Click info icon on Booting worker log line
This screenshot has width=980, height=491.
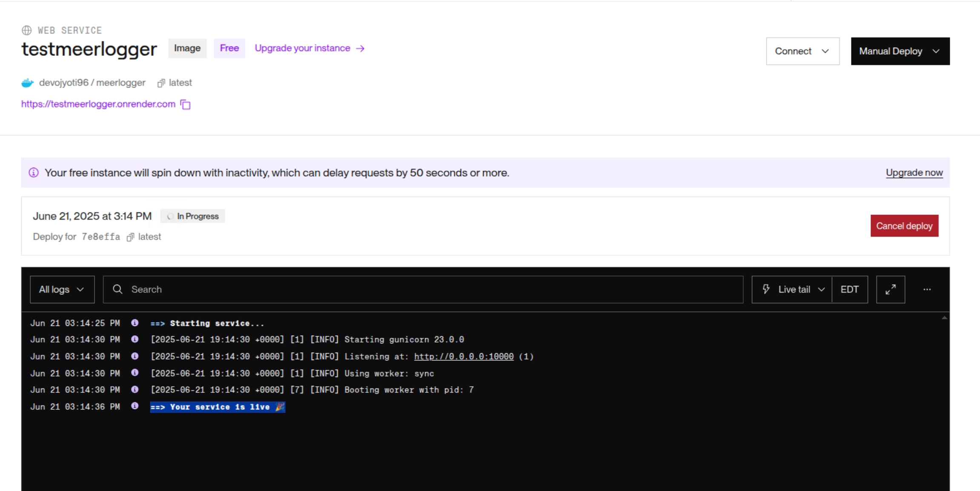[x=135, y=389]
